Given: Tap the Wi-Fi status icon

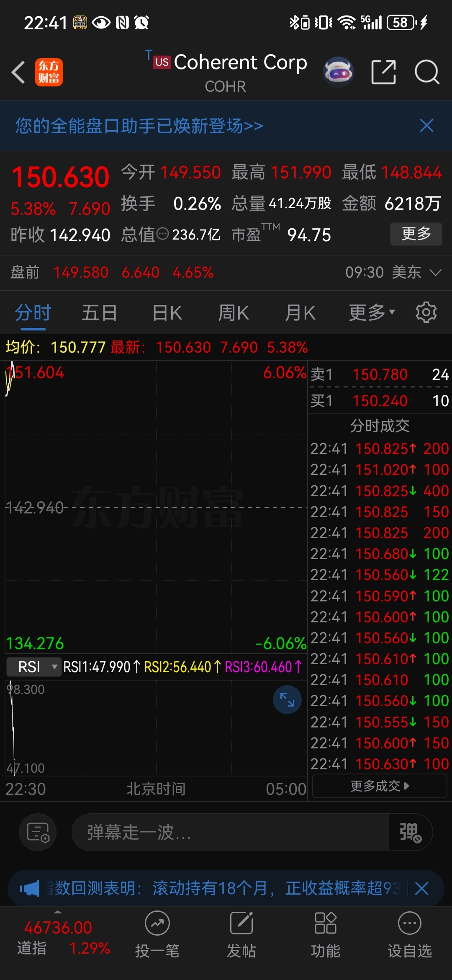Looking at the screenshot, I should pyautogui.click(x=347, y=22).
